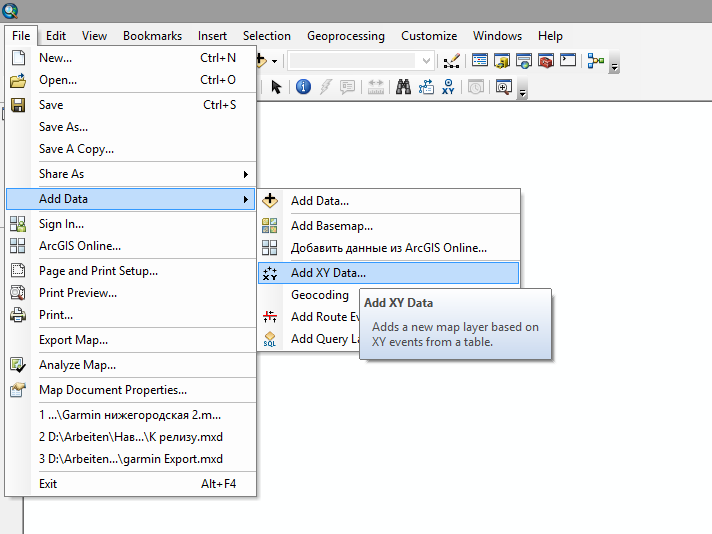Image resolution: width=712 pixels, height=534 pixels.
Task: Expand the Share As submenu arrow
Action: 246,174
